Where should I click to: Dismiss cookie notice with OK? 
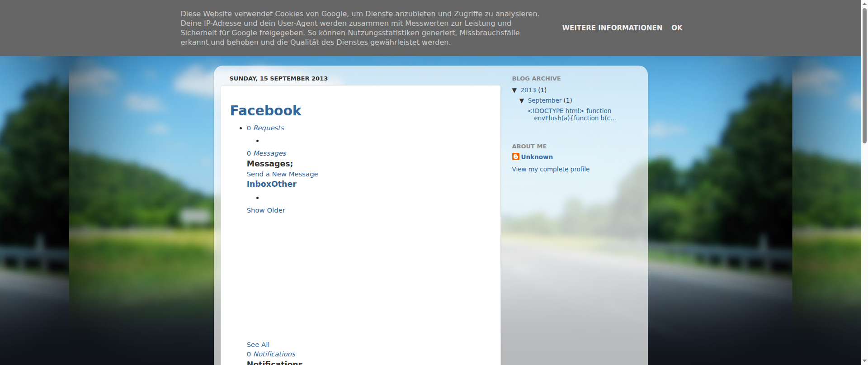(677, 28)
